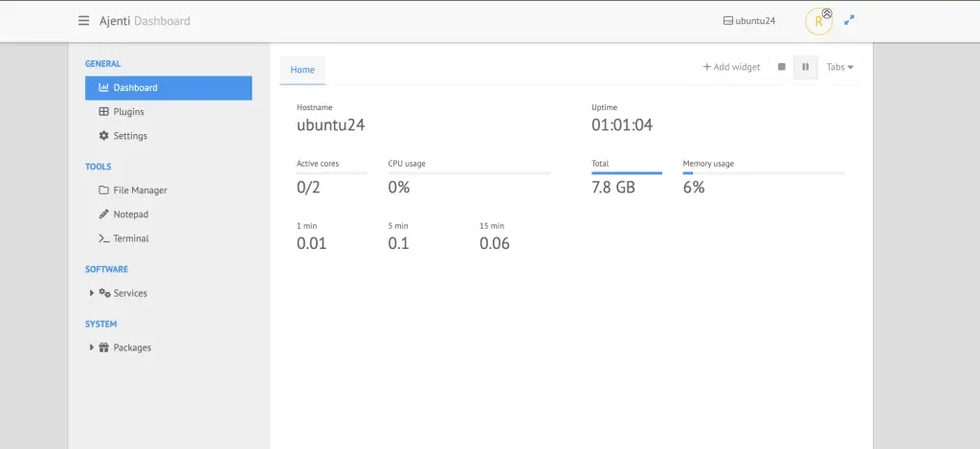The width and height of the screenshot is (980, 449).
Task: Click the ubuntu24 server icon in header
Action: coord(728,21)
